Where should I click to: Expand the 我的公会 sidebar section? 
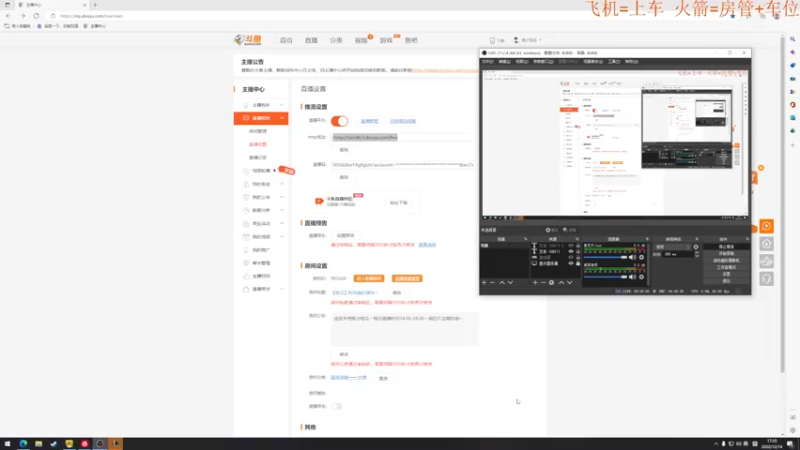click(282, 197)
